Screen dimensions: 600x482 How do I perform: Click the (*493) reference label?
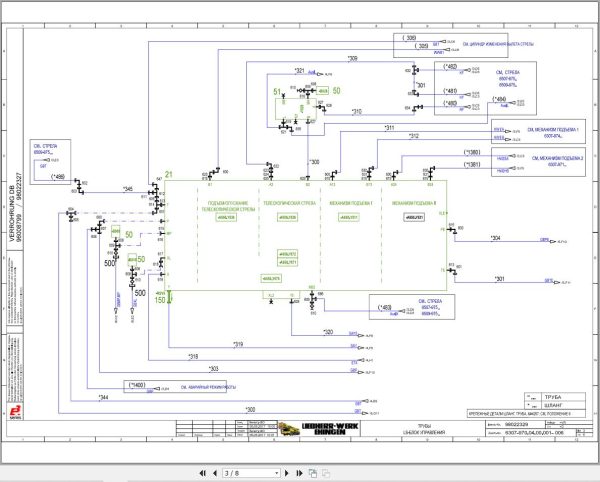[x=385, y=307]
